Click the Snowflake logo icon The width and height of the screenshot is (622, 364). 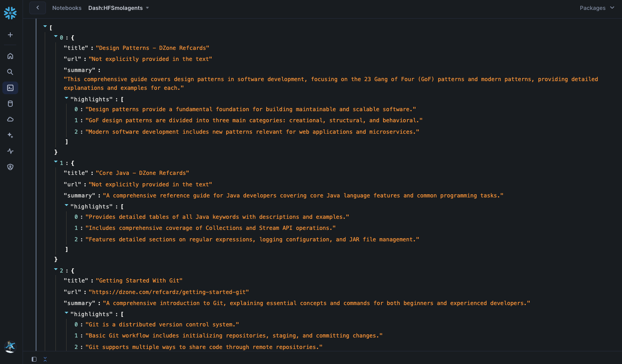point(10,13)
